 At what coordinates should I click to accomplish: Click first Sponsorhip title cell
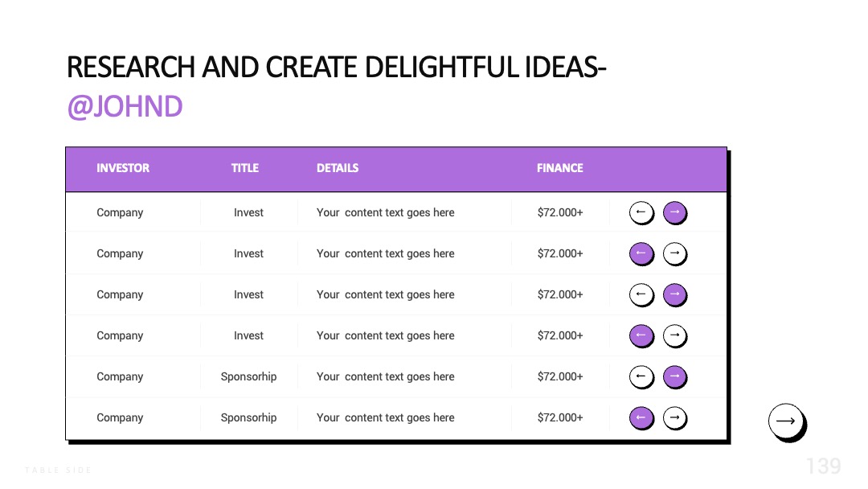point(248,376)
